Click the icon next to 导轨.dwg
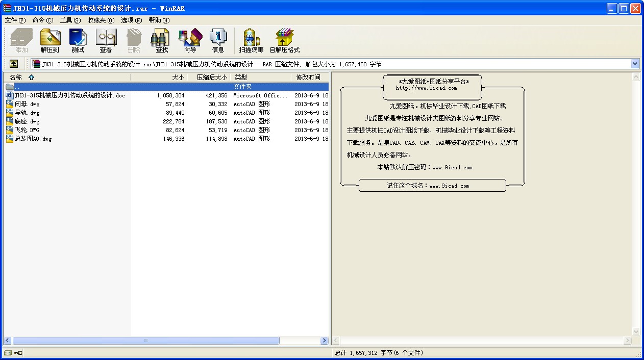 click(10, 113)
